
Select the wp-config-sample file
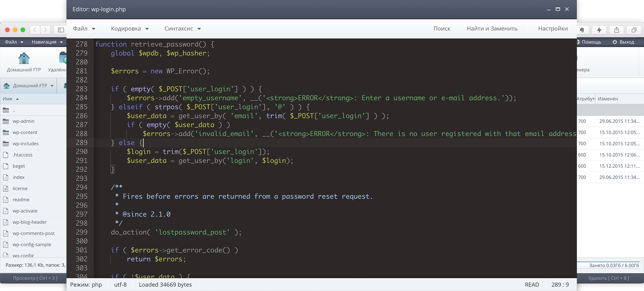pos(32,244)
